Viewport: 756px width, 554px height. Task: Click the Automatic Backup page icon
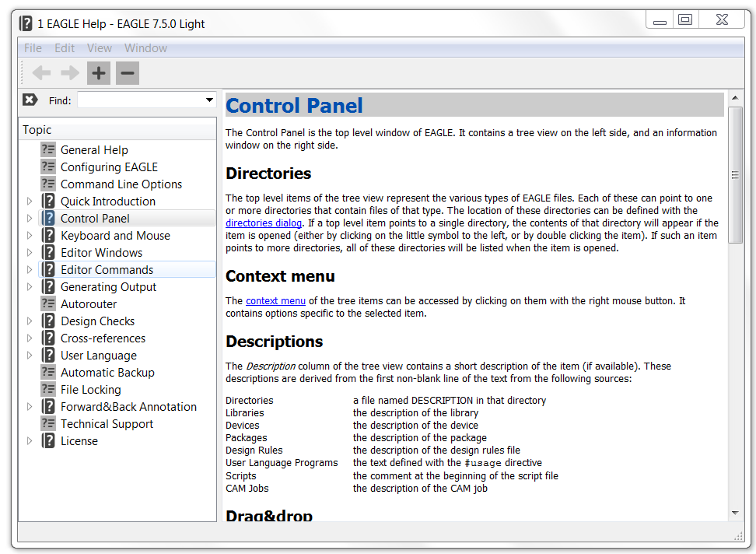48,372
